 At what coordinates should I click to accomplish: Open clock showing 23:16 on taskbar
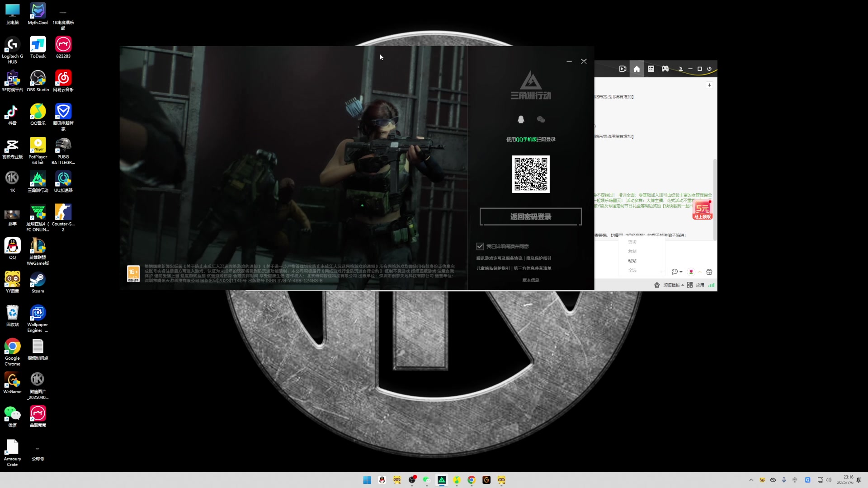[x=844, y=480]
